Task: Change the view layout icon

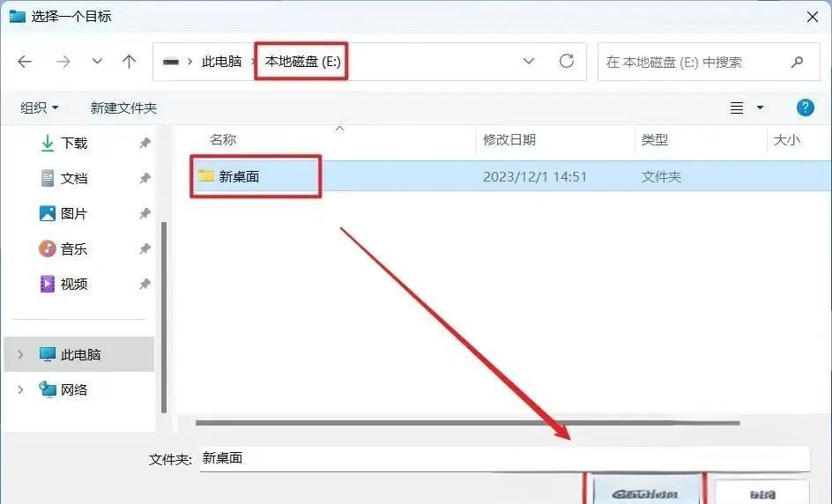Action: coord(737,108)
